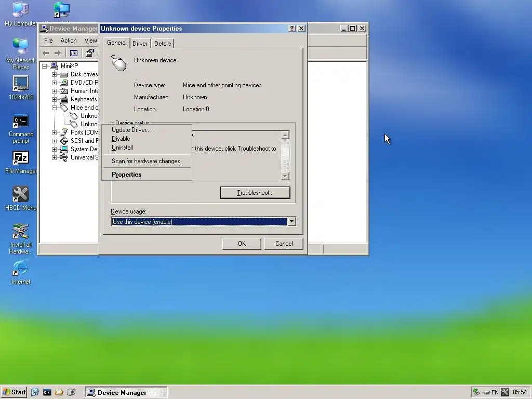Screen dimensions: 532x399
Task: Click the EN language indicator in tray
Action: (495, 392)
